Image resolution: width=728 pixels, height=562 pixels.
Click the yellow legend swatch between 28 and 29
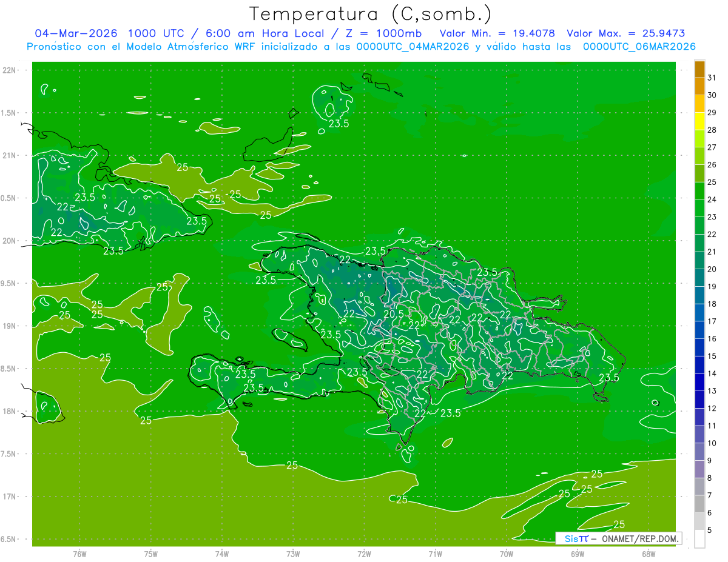pyautogui.click(x=699, y=121)
